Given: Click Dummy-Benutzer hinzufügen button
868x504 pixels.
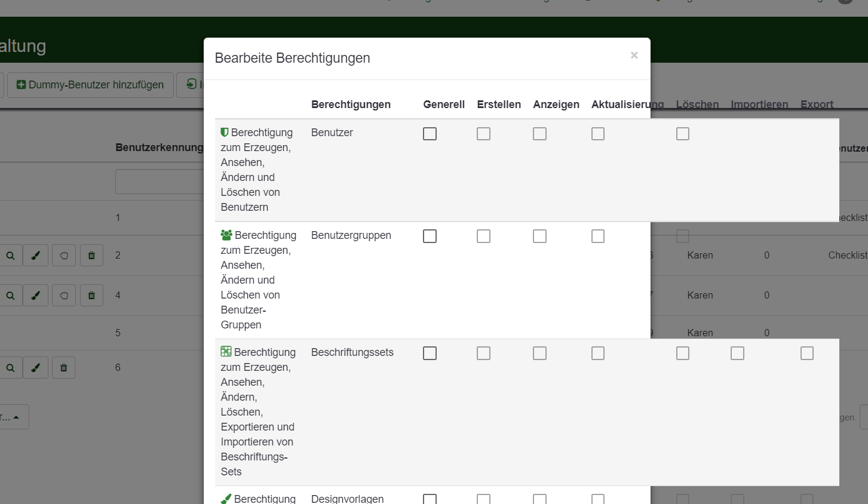Looking at the screenshot, I should pos(90,85).
